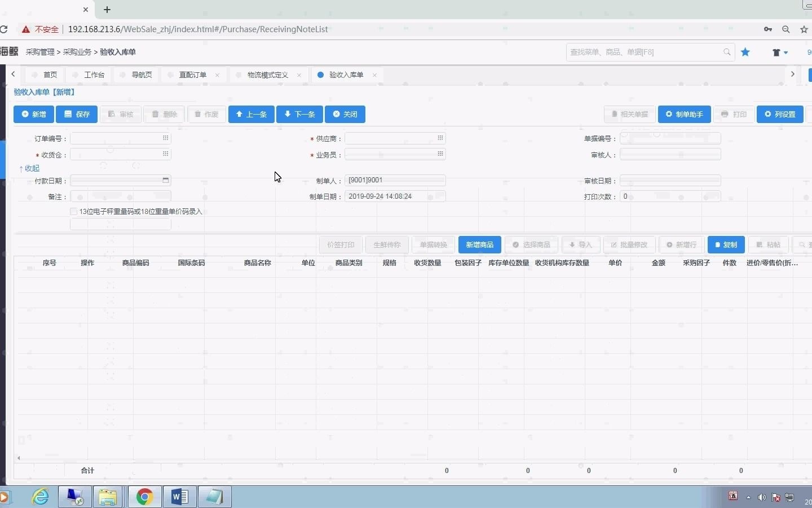Open 相关单据 related documents
This screenshot has height=508, width=812.
pos(630,114)
